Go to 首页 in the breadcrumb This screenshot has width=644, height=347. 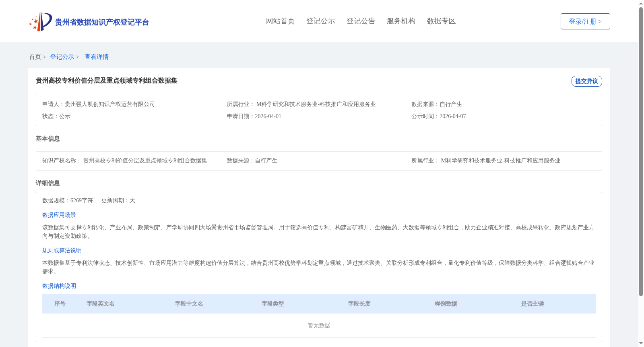(x=35, y=57)
